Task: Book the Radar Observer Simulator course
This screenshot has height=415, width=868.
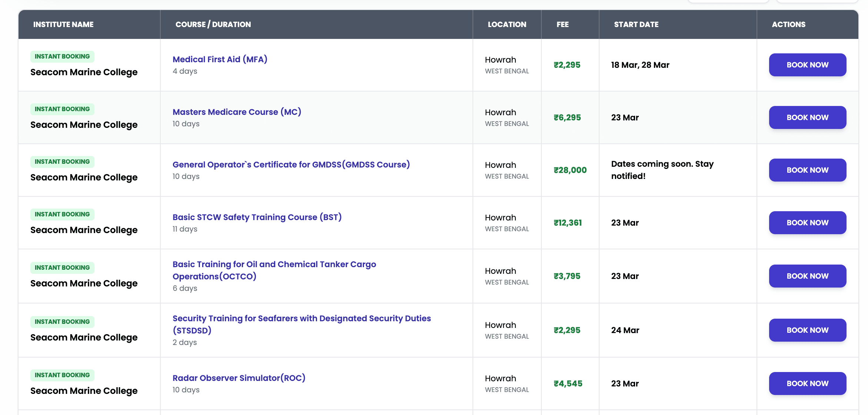Action: tap(807, 384)
